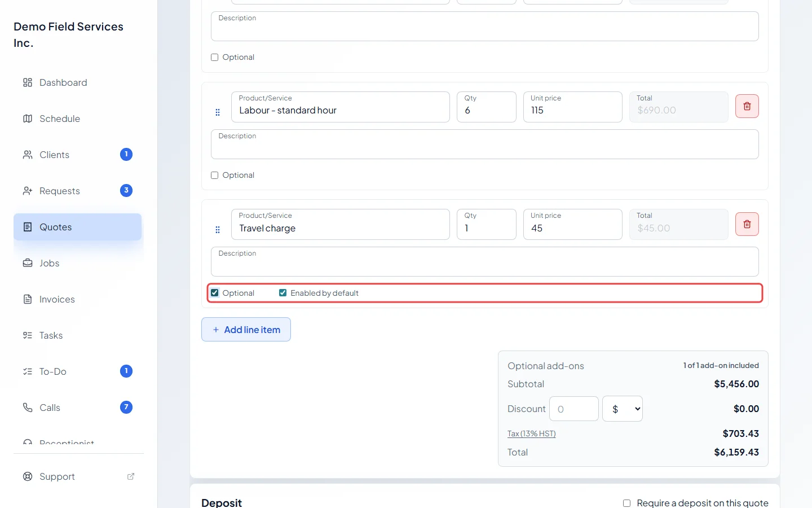Click the Requests add-person icon
The image size is (812, 508).
tap(28, 191)
